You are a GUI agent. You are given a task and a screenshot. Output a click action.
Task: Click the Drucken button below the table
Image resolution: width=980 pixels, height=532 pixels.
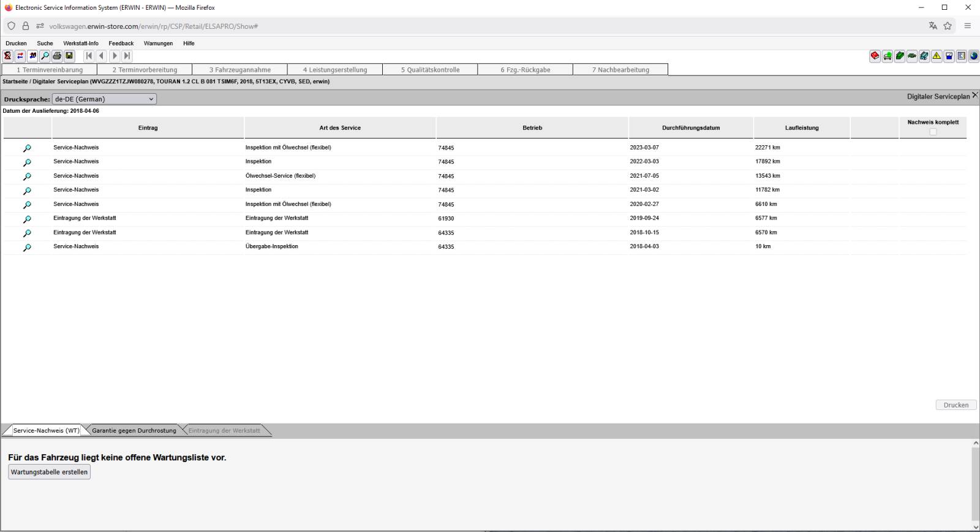[956, 405]
